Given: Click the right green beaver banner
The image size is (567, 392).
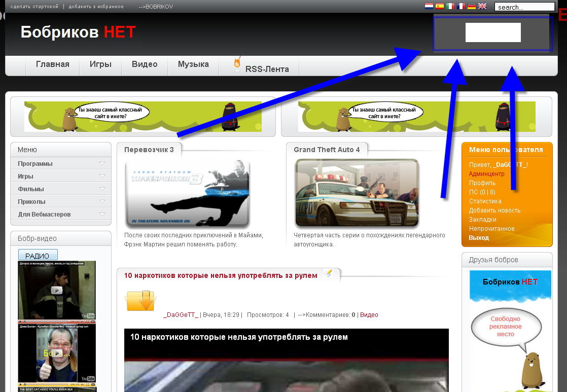Looking at the screenshot, I should point(416,117).
